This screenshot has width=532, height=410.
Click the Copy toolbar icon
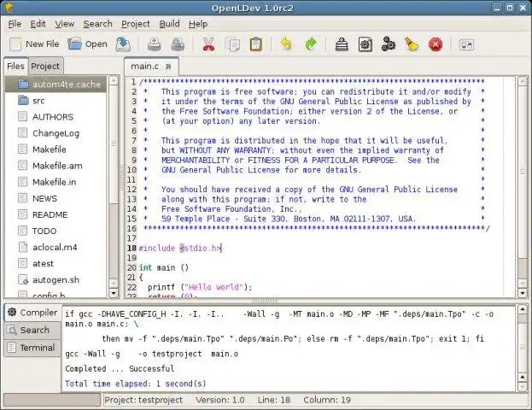click(233, 44)
